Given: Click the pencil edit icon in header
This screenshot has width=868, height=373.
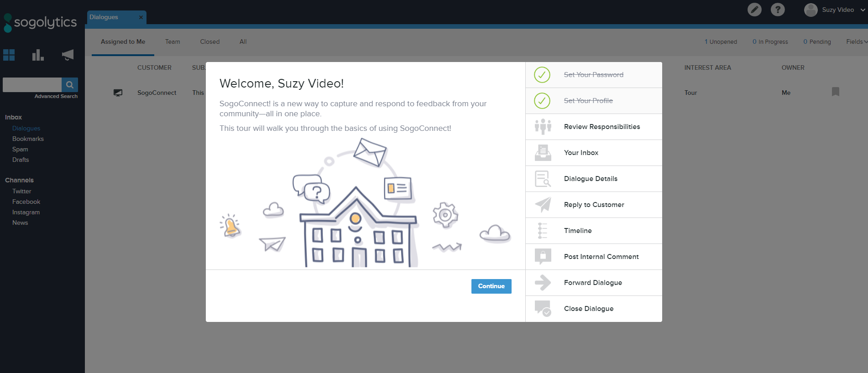Looking at the screenshot, I should [754, 10].
